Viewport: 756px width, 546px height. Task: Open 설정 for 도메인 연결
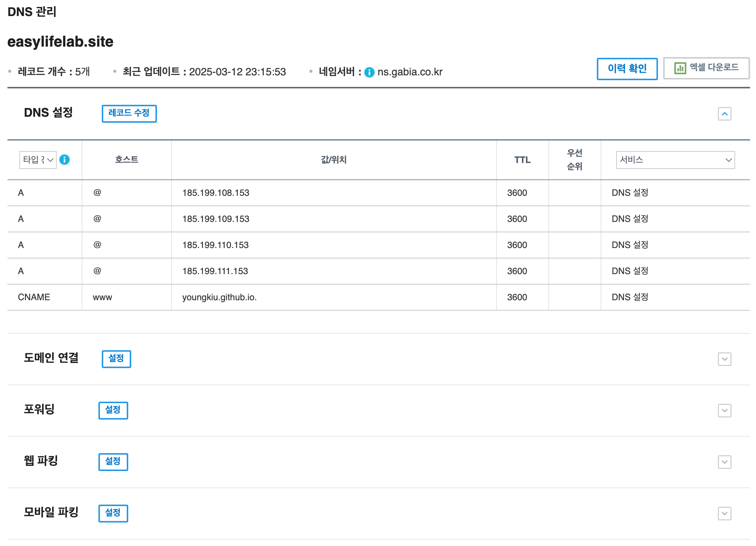tap(116, 359)
